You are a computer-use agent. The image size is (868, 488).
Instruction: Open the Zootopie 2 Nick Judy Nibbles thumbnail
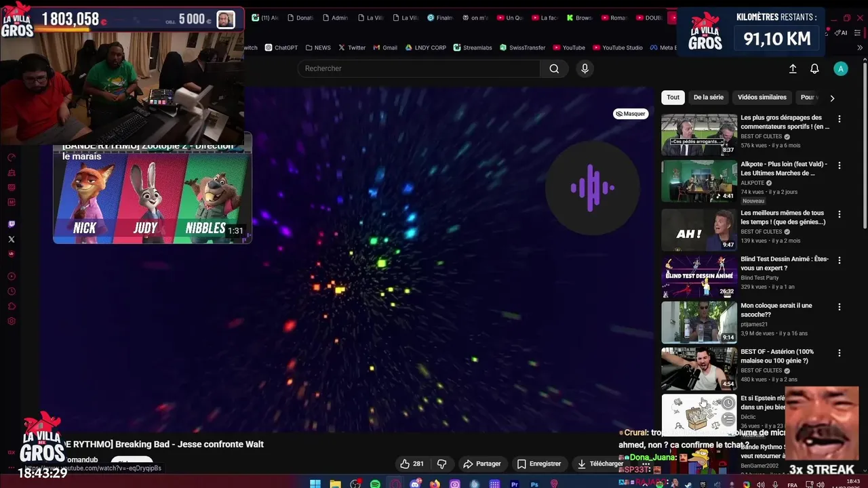point(153,197)
